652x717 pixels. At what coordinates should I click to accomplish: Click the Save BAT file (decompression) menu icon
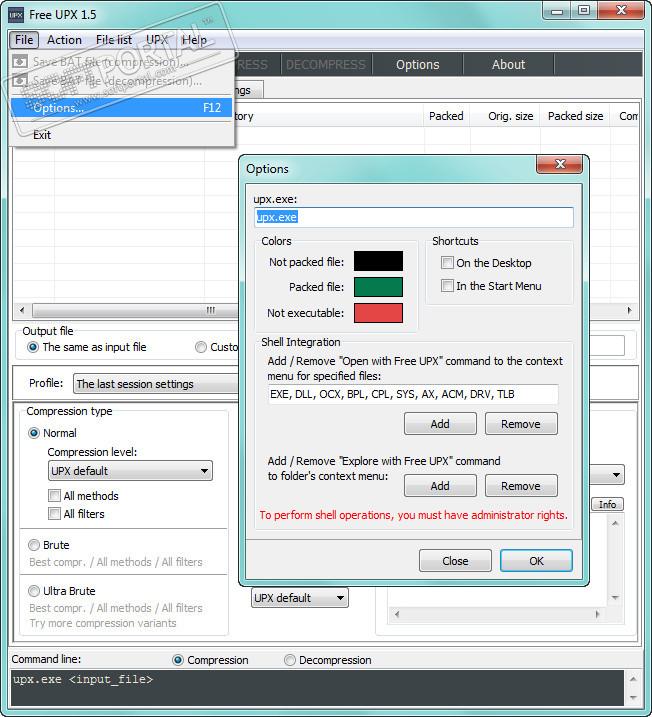20,81
